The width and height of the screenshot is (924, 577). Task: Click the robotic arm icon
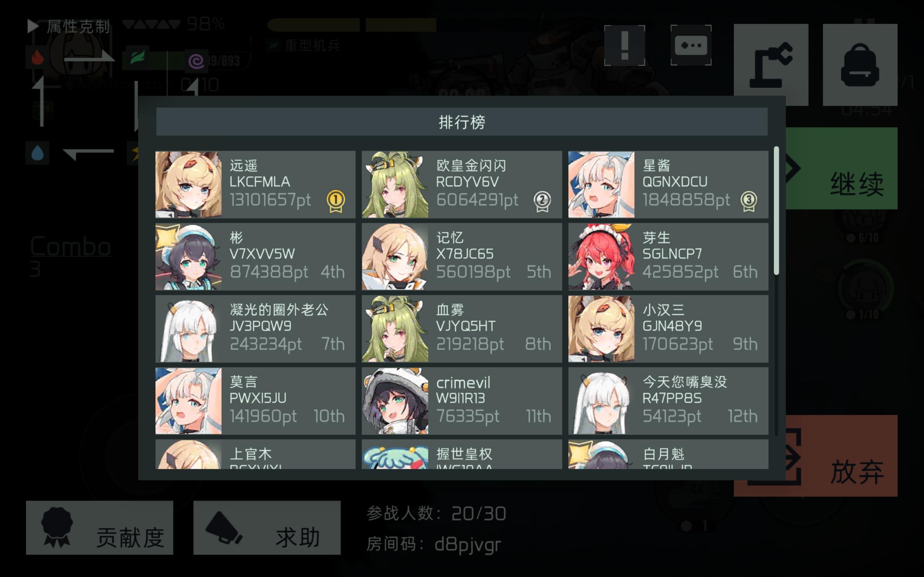coord(771,65)
